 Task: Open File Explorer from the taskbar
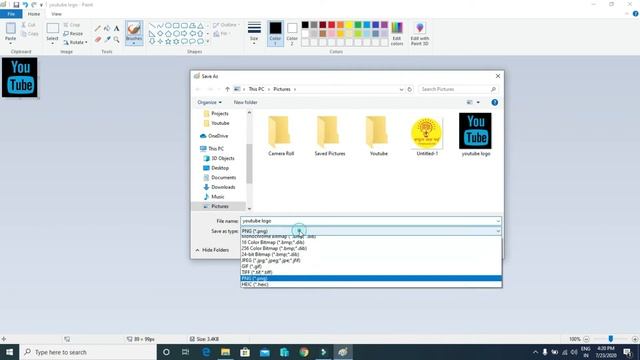(225, 352)
